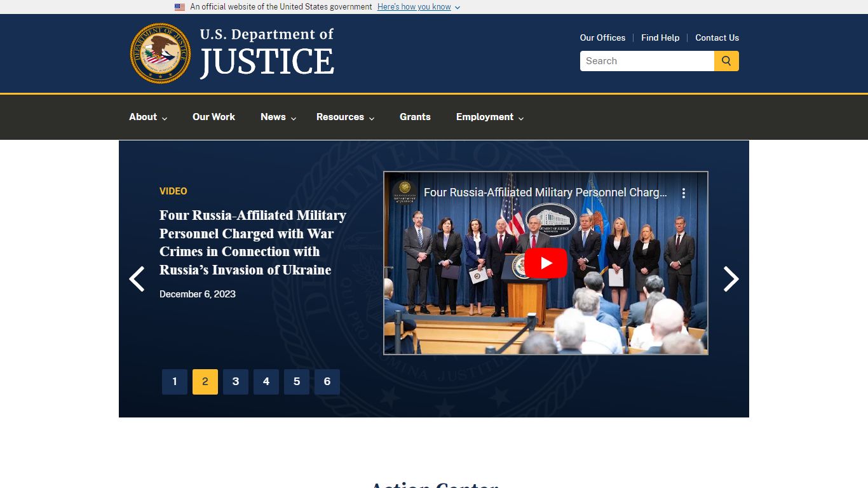Go to Our Work page

214,117
